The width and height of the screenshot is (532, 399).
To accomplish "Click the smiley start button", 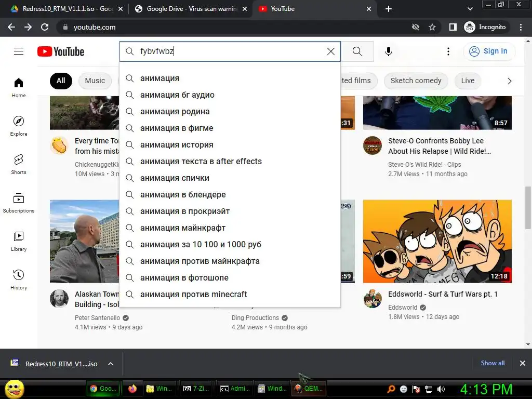I will click(15, 389).
